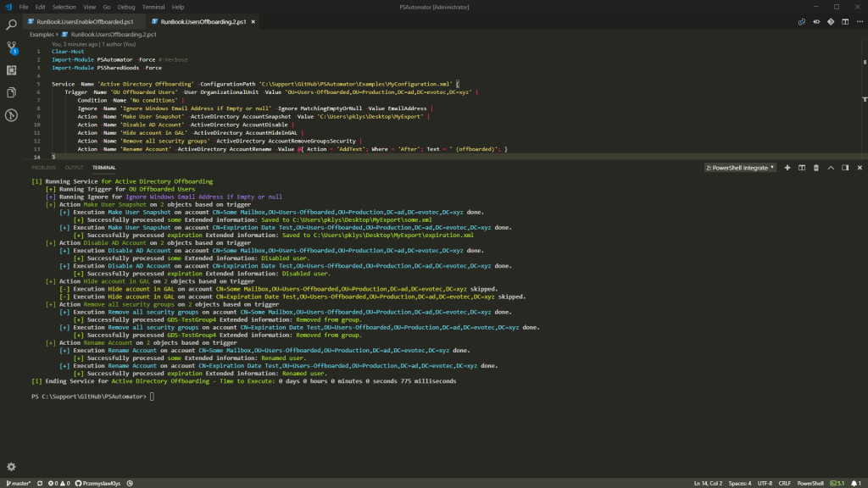Create a new terminal with plus icon
The image size is (868, 488).
787,168
